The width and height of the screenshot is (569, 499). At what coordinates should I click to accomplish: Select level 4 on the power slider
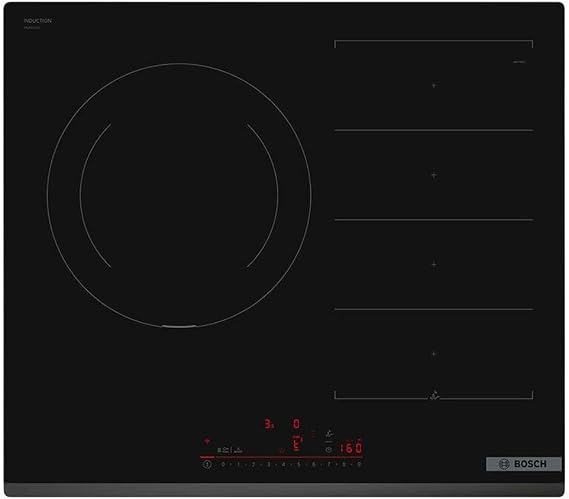point(283,464)
